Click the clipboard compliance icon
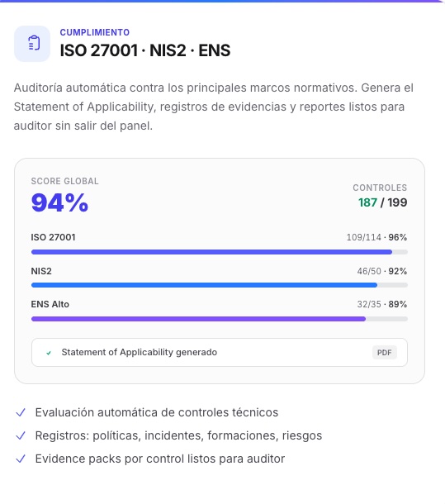The height and width of the screenshot is (504, 445). click(x=32, y=44)
